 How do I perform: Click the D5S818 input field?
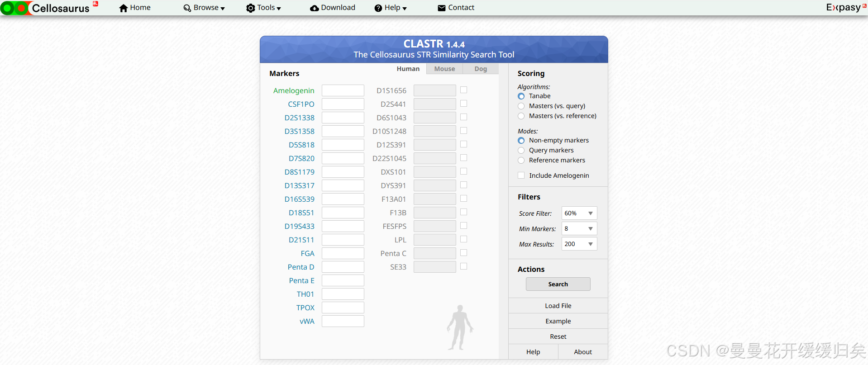coord(343,145)
